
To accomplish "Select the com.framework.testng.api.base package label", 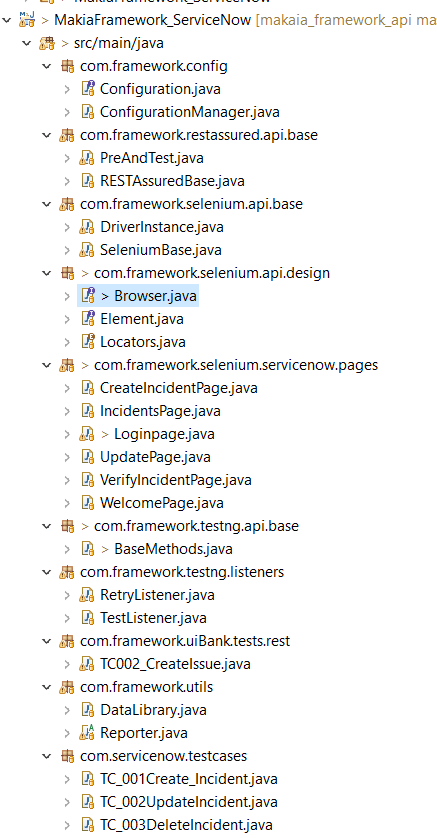I will 196,525.
